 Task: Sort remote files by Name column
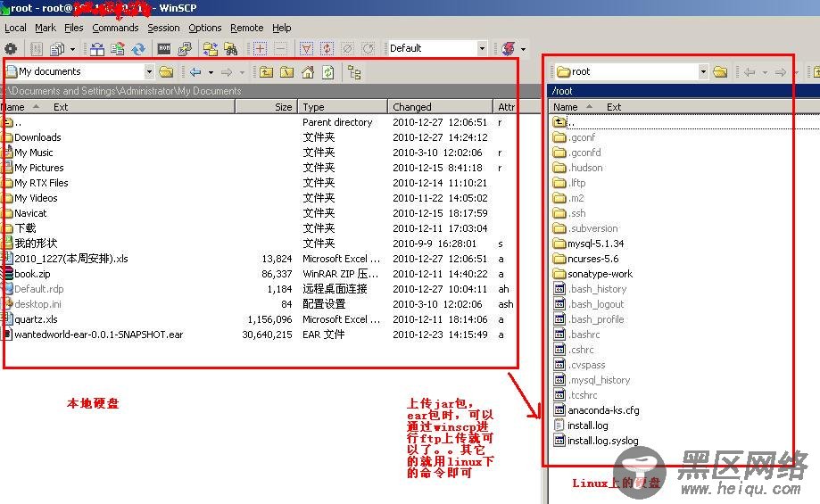tap(566, 107)
